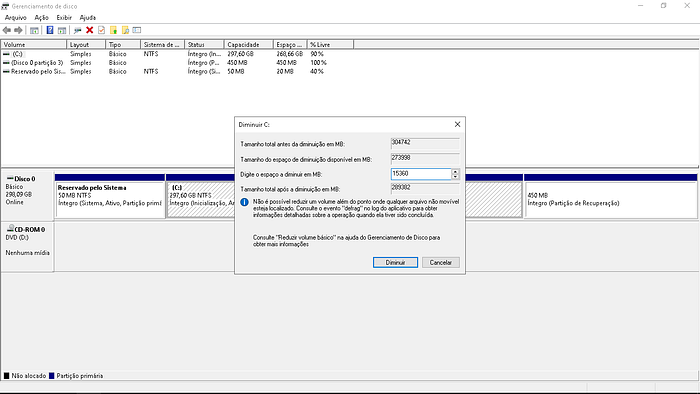Click the drive icon beside (C:) in the volume list
700x394 pixels.
[x=6, y=54]
